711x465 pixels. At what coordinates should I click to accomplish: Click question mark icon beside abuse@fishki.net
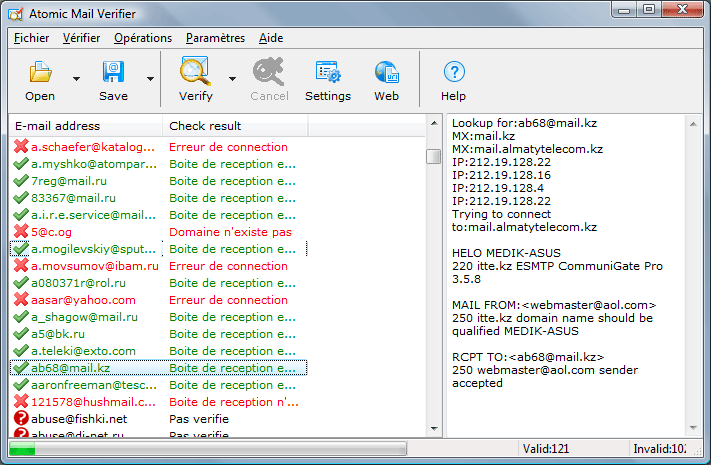click(21, 418)
